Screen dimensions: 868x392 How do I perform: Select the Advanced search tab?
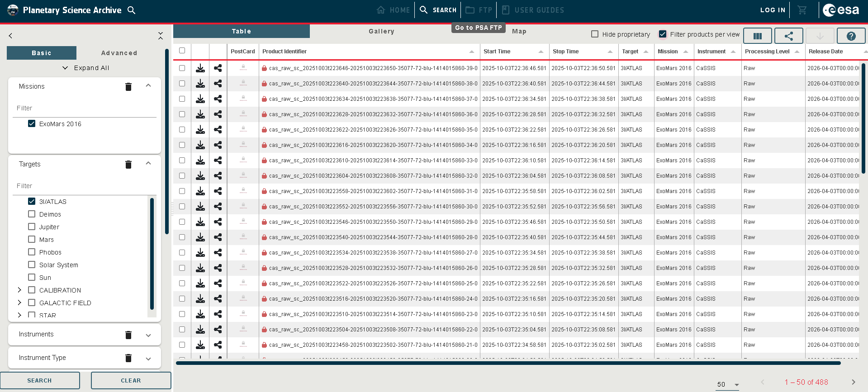pos(119,53)
